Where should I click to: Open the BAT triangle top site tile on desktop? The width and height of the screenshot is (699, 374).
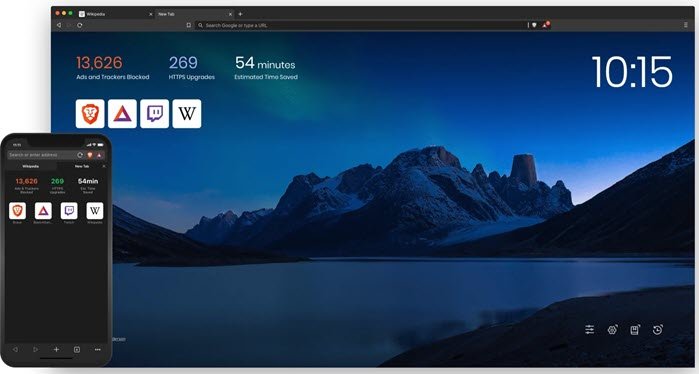pos(122,114)
